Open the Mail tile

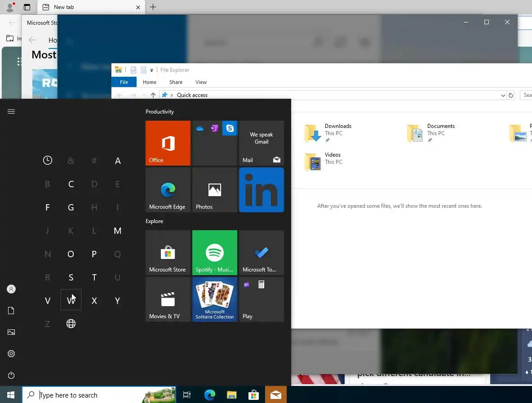click(x=261, y=143)
